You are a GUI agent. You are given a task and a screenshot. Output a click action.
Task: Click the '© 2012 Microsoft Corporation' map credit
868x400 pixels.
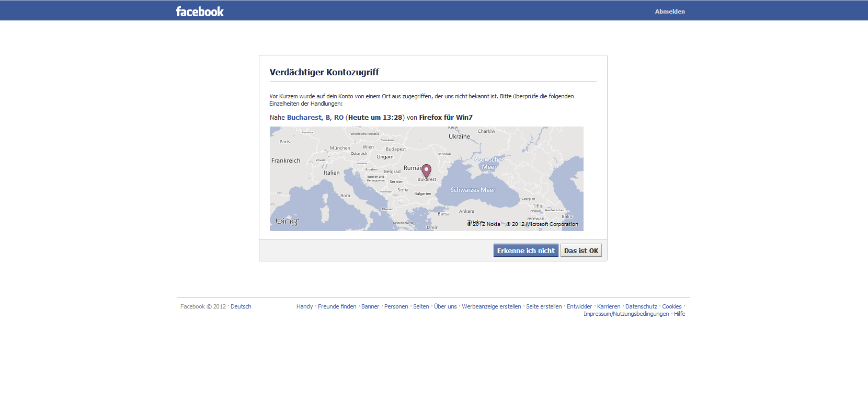[542, 224]
